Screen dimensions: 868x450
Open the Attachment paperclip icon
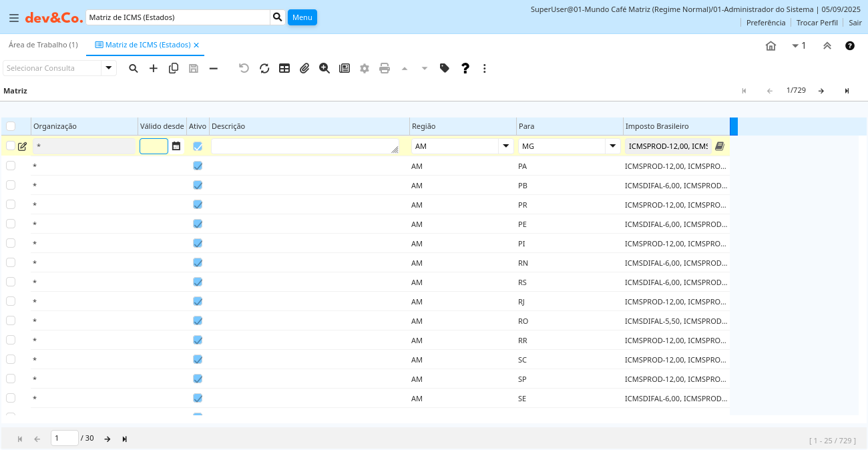click(304, 68)
